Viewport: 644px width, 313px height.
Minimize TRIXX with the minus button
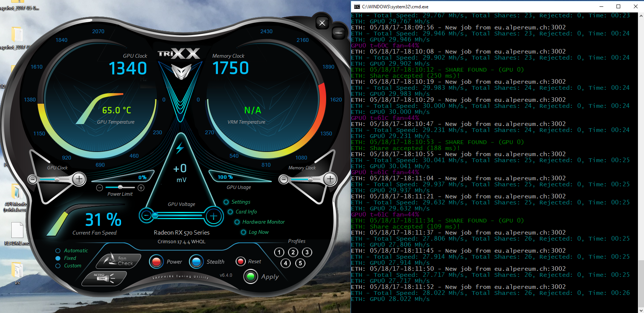(339, 33)
